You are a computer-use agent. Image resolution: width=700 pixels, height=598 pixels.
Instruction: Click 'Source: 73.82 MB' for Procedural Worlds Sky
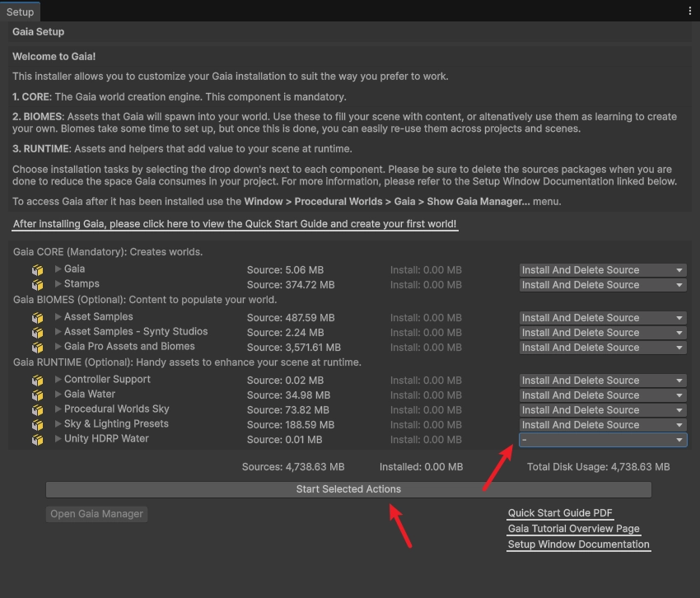288,409
